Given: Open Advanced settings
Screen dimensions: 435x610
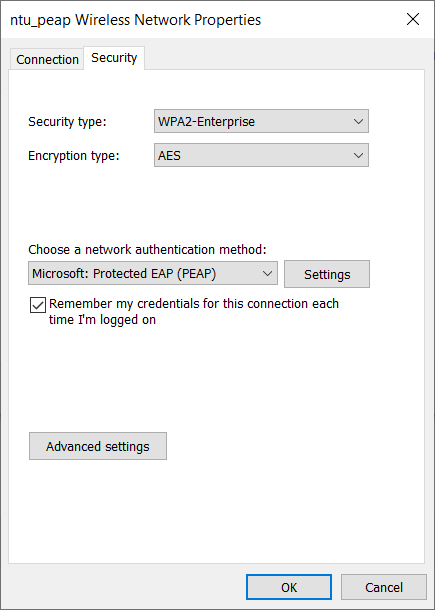Looking at the screenshot, I should (x=98, y=446).
